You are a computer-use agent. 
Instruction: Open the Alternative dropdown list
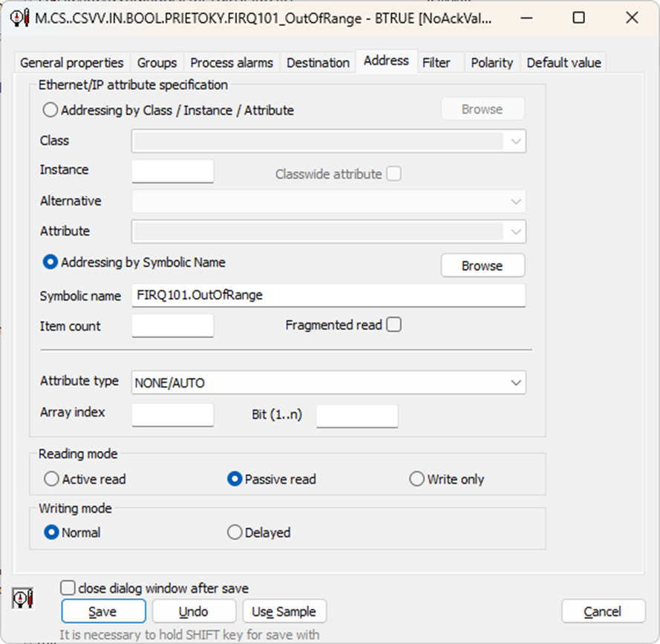[516, 201]
